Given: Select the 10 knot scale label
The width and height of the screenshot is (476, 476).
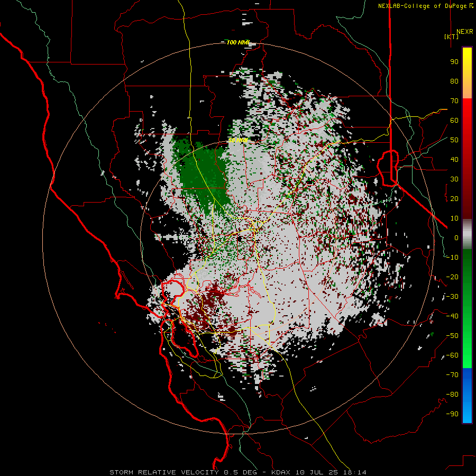Looking at the screenshot, I should click(454, 218).
